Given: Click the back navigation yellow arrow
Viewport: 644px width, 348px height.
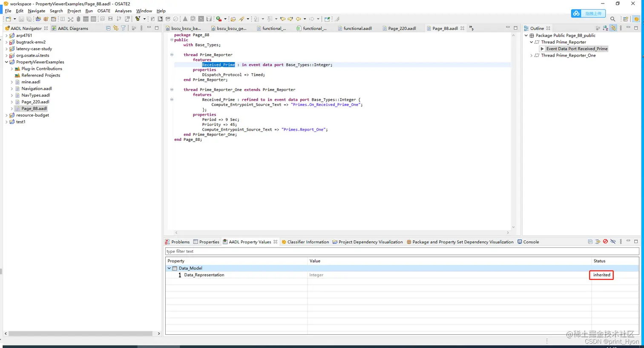Looking at the screenshot, I should click(298, 19).
